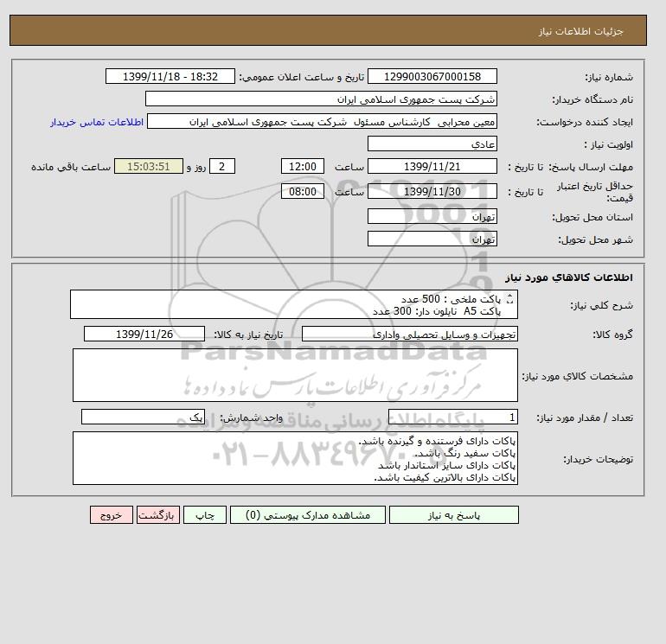Click the label 'شماره نیاز:'
Viewport: 666px width, 644px height.
tap(609, 77)
